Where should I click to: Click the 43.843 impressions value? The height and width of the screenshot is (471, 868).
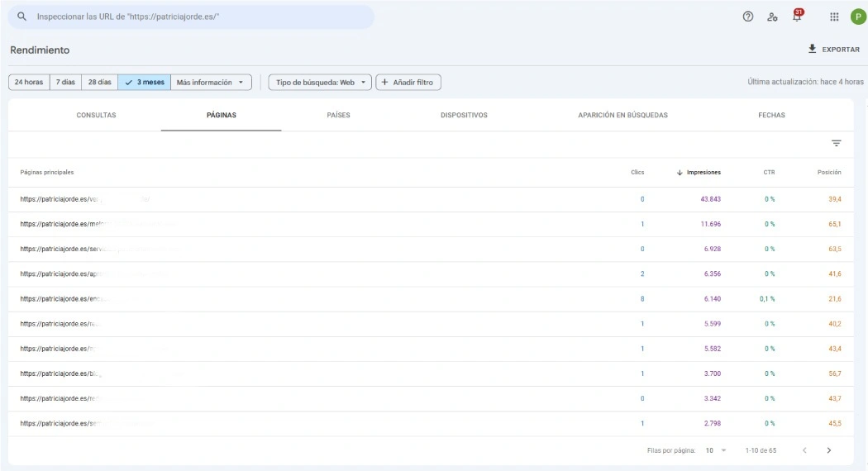coord(711,199)
